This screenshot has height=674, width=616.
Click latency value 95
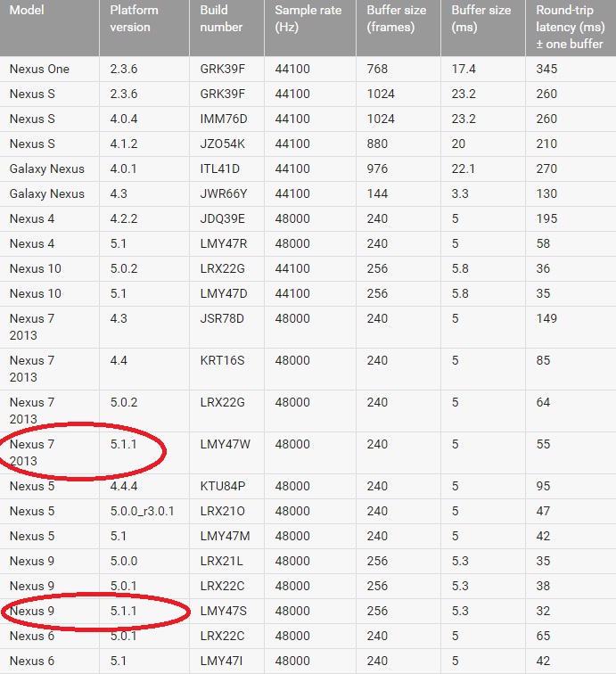pyautogui.click(x=543, y=486)
